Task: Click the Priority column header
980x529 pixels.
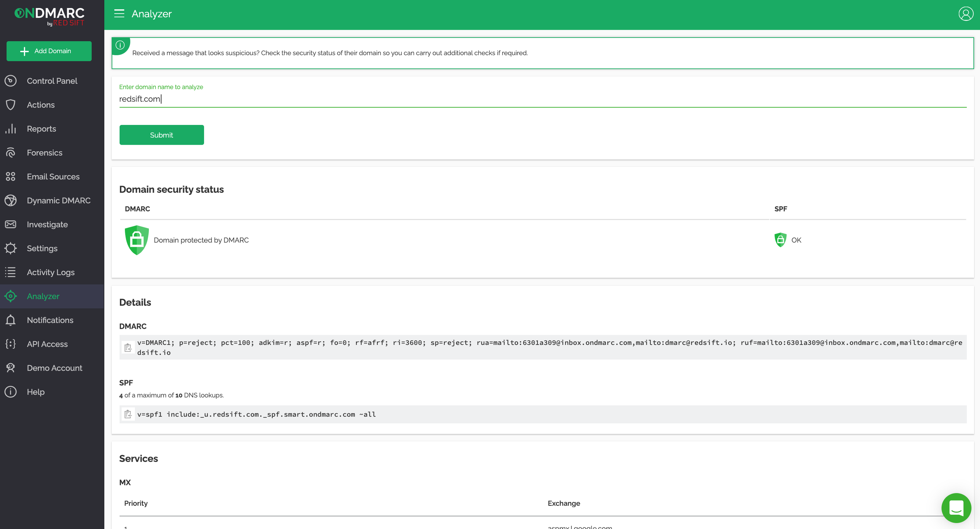Action: 136,503
